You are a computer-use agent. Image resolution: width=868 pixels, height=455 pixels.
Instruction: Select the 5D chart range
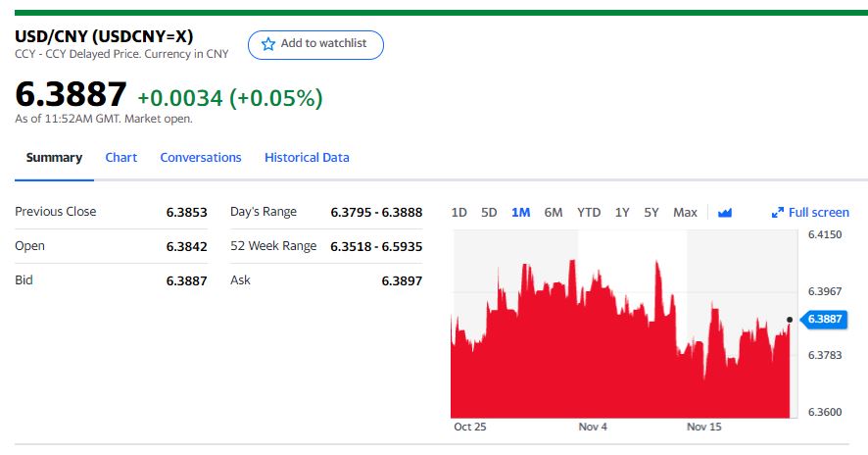click(x=489, y=213)
